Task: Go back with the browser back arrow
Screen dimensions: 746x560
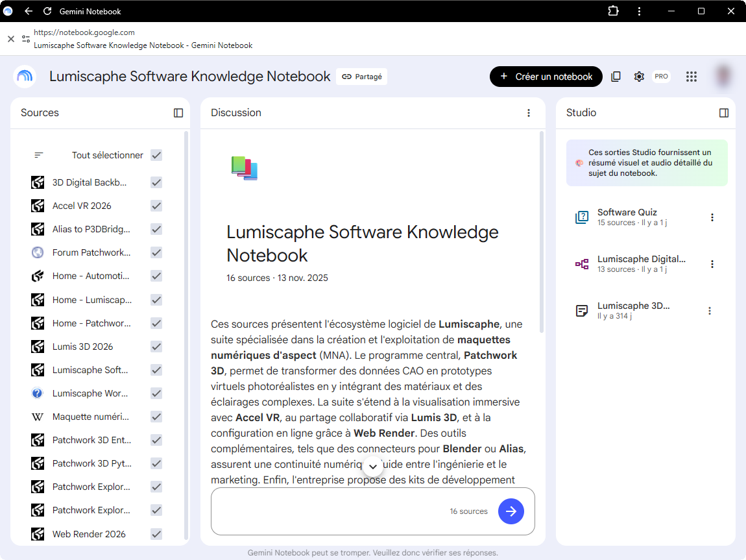Action: pyautogui.click(x=29, y=11)
